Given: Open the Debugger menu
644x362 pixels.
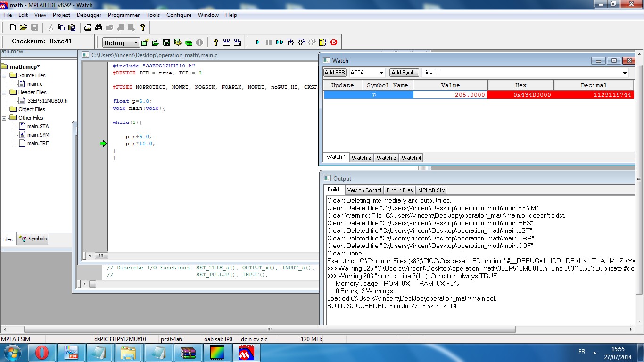Looking at the screenshot, I should coord(89,15).
